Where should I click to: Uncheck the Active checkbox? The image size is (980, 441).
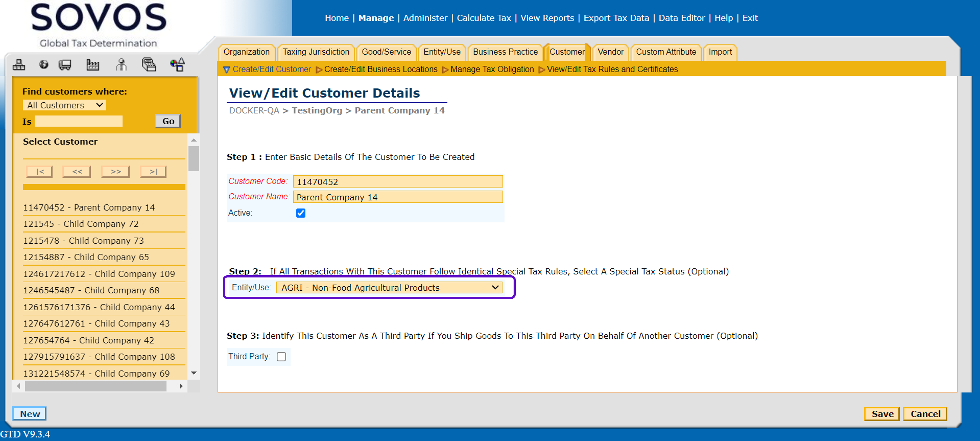pyautogui.click(x=301, y=213)
